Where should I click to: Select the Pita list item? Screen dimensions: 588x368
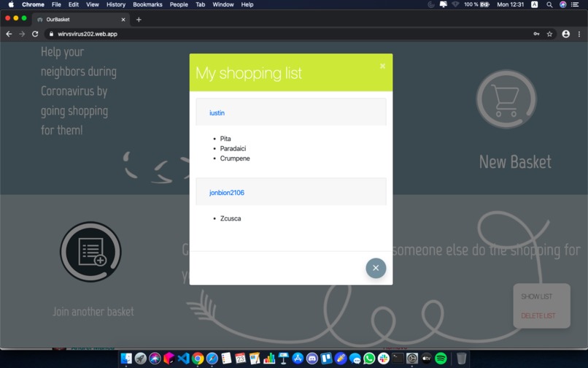point(225,139)
